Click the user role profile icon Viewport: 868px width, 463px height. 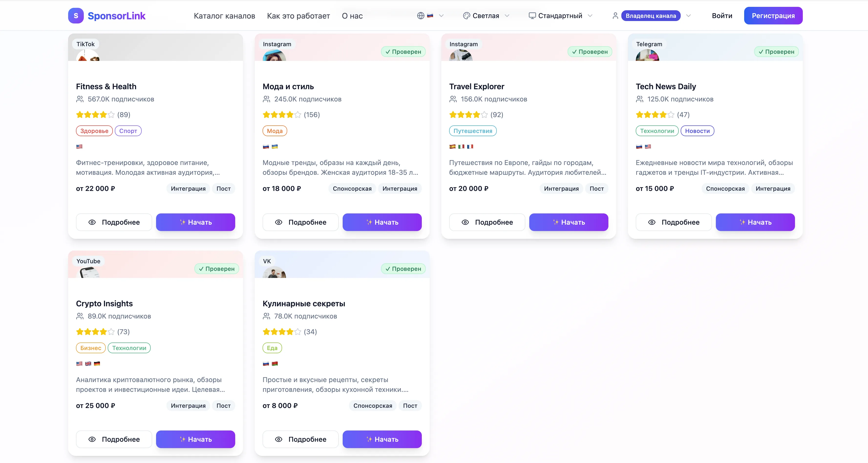pos(615,15)
